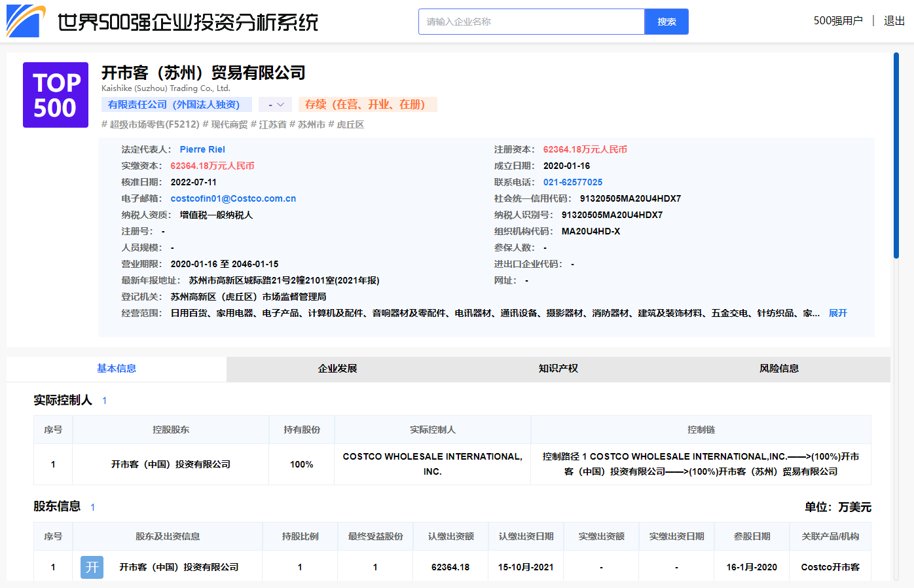Click the 有限责任公司(外国法人独资) tag

(x=176, y=105)
